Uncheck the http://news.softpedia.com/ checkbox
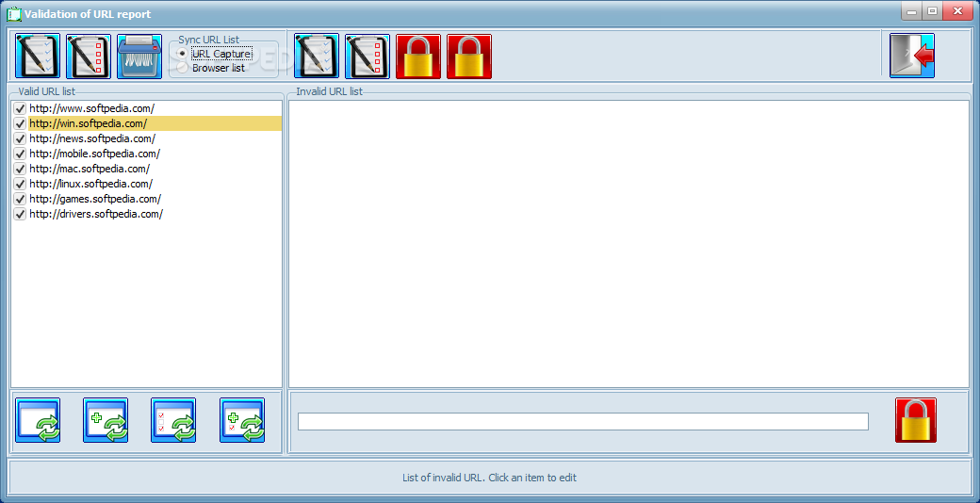Viewport: 980px width, 503px height. pos(20,138)
